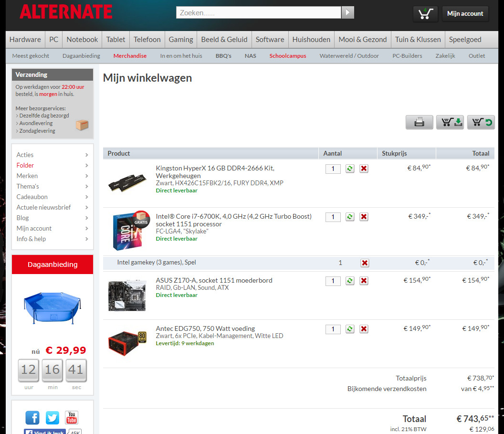Viewport: 504px width, 434px height.
Task: Open the Hardware category menu
Action: [x=25, y=40]
